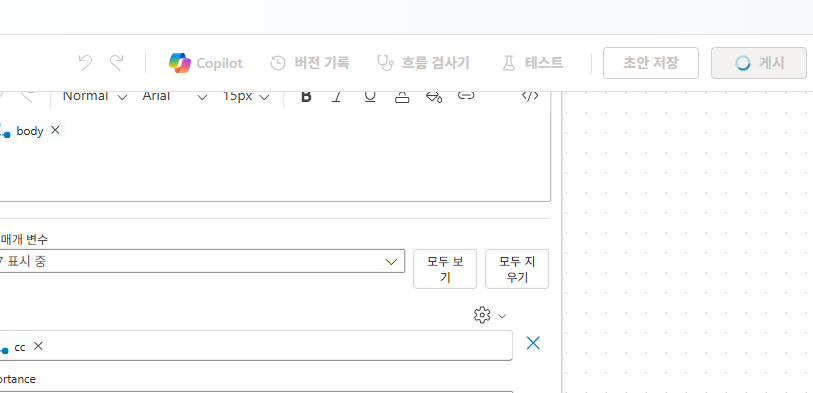Open the gear settings menu
Screen dimensions: 813x393
482,315
